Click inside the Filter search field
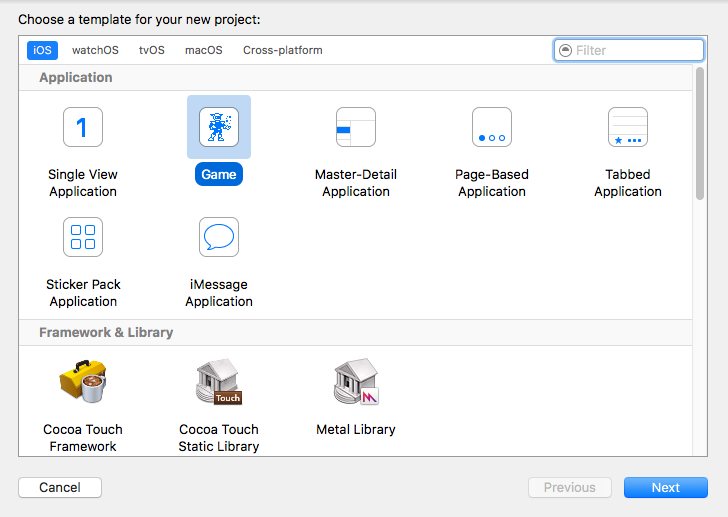Screen dimensions: 728x517 pos(636,50)
